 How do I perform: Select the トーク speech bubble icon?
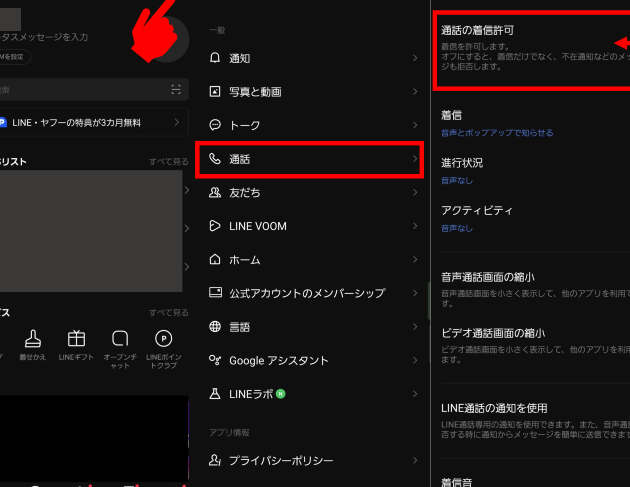[214, 125]
